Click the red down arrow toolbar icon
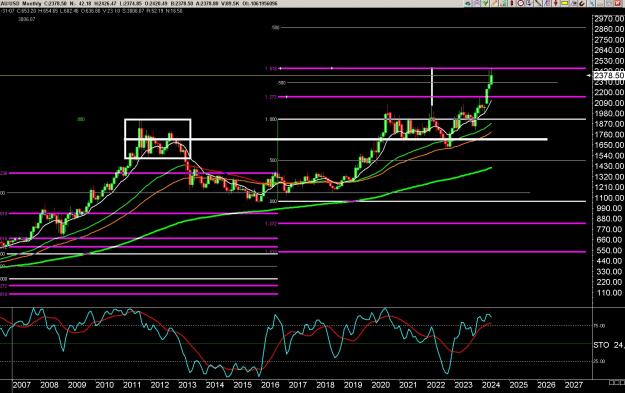Screen dimensions: 625x393 click(556, 3)
